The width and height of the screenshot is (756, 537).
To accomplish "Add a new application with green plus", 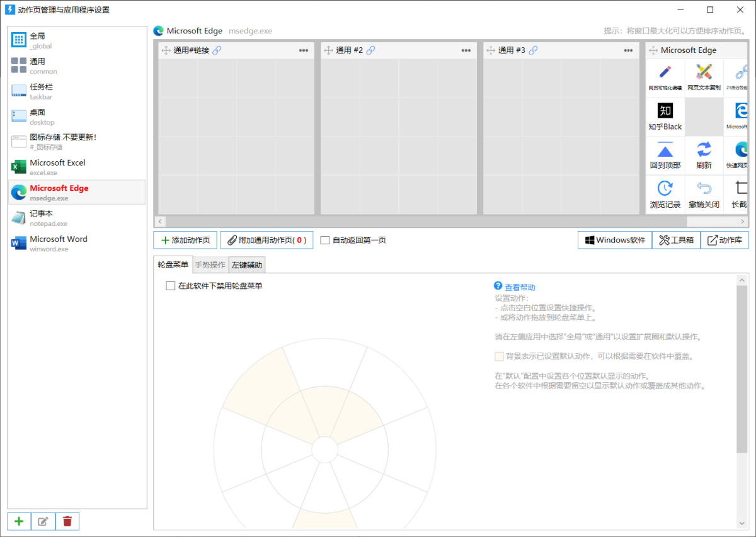I will [x=19, y=521].
